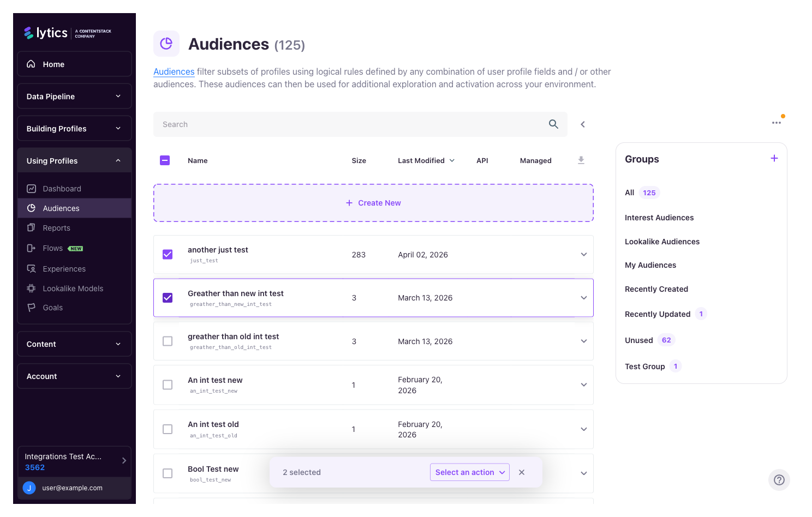
Task: Open the Dashboard from sidebar
Action: (x=61, y=188)
